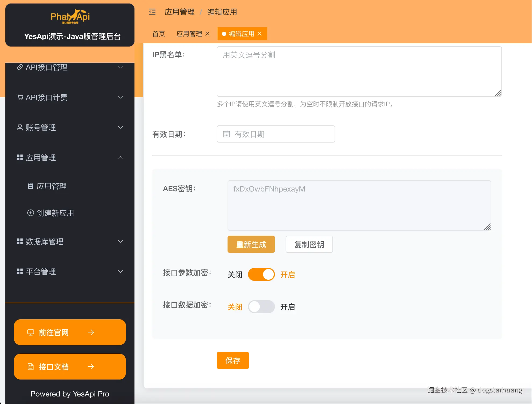Click the 保存 button
Viewport: 532px width, 404px height.
point(233,360)
